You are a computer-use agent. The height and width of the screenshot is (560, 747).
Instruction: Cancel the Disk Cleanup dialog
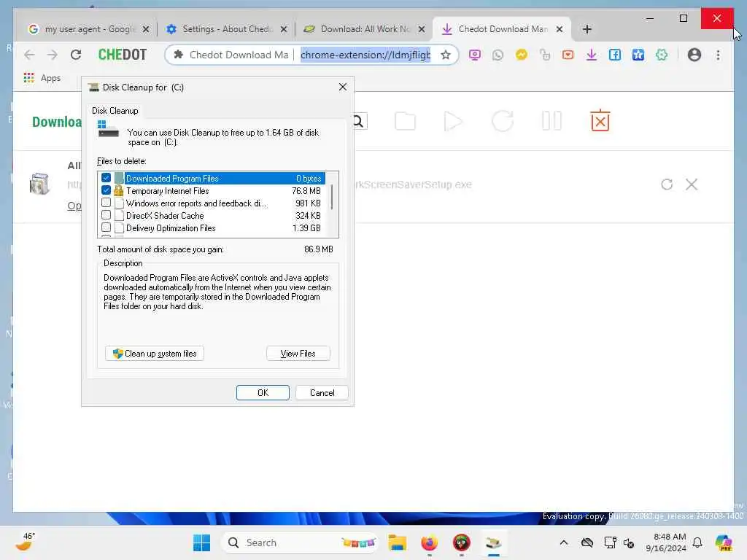[x=322, y=393]
